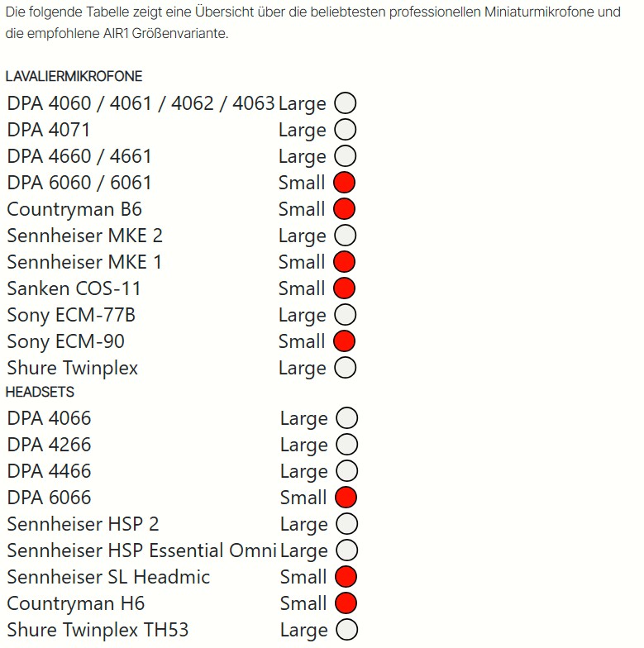Click the white circle beside DPA 4066
The image size is (644, 648).
pyautogui.click(x=347, y=418)
